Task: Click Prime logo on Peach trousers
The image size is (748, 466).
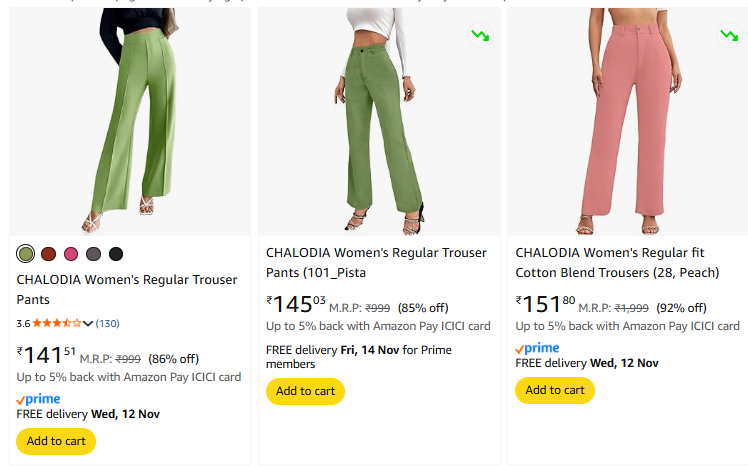Action: pyautogui.click(x=538, y=348)
